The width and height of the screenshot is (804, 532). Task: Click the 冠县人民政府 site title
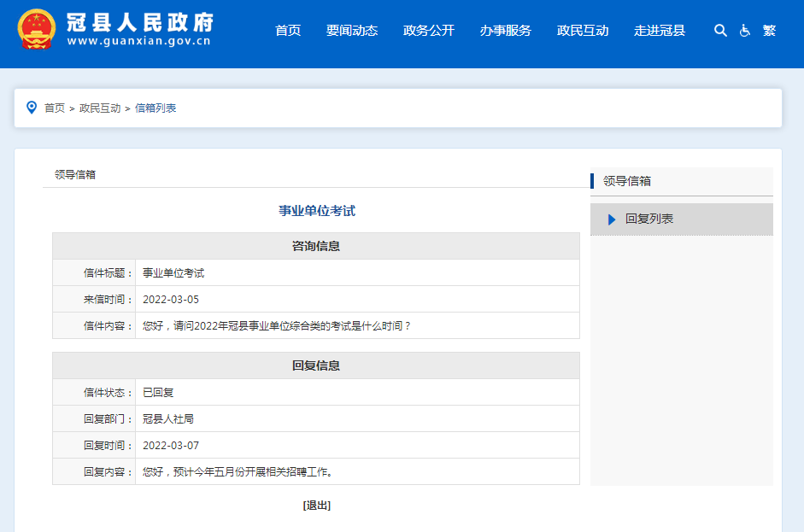pos(140,22)
